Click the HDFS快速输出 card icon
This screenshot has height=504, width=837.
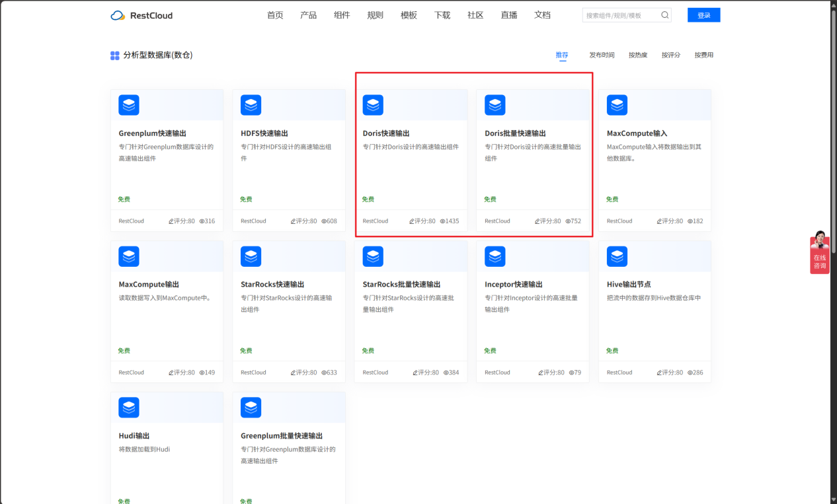click(x=251, y=104)
